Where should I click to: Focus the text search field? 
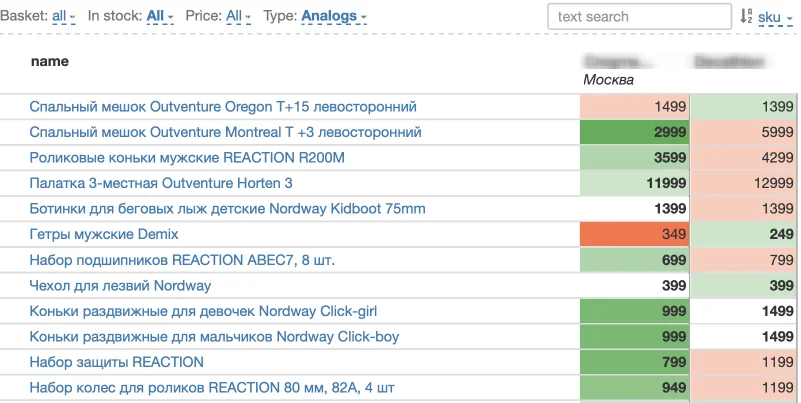[639, 16]
